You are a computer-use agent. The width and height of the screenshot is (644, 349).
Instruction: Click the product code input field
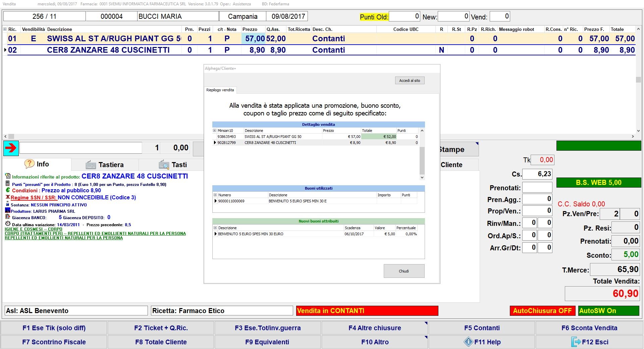point(81,148)
